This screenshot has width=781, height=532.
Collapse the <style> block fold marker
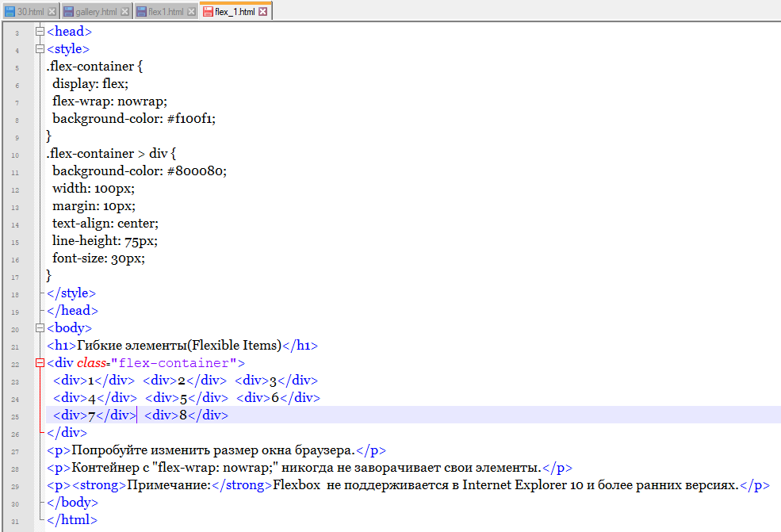(x=40, y=50)
